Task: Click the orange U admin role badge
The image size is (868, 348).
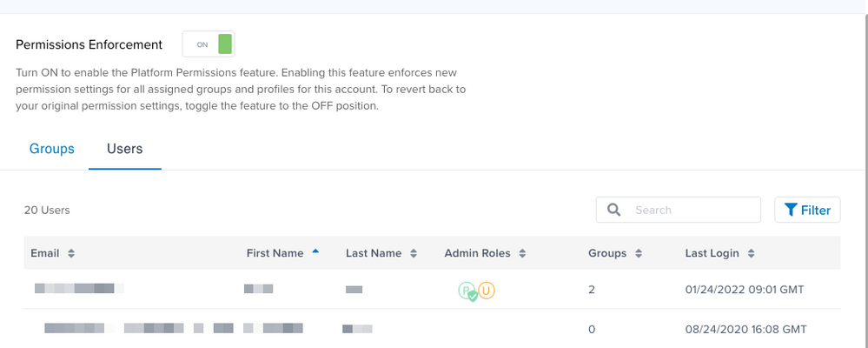Action: pyautogui.click(x=487, y=290)
